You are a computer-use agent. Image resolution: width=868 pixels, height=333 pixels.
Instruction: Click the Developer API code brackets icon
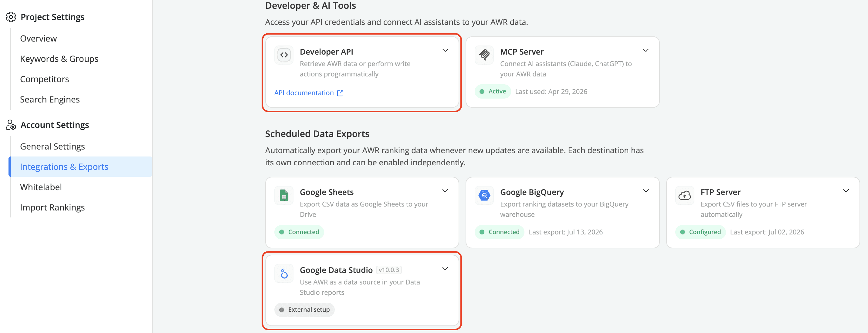pyautogui.click(x=284, y=55)
